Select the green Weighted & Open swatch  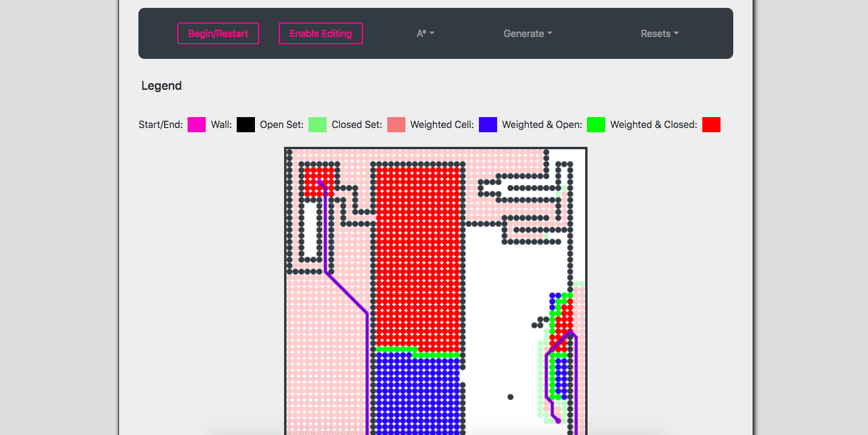coord(595,124)
